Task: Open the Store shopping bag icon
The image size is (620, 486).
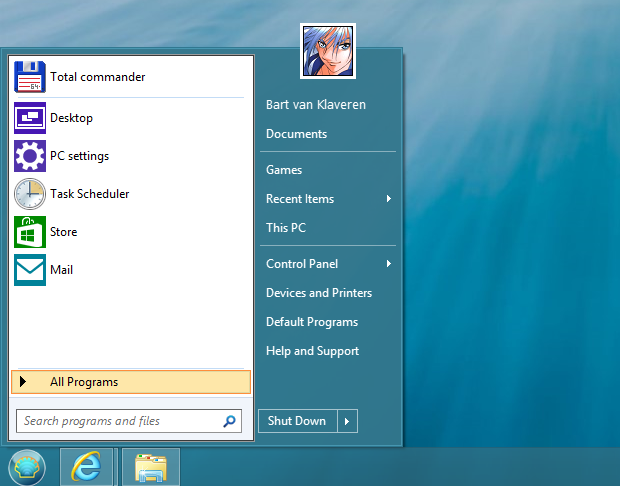Action: coord(30,232)
